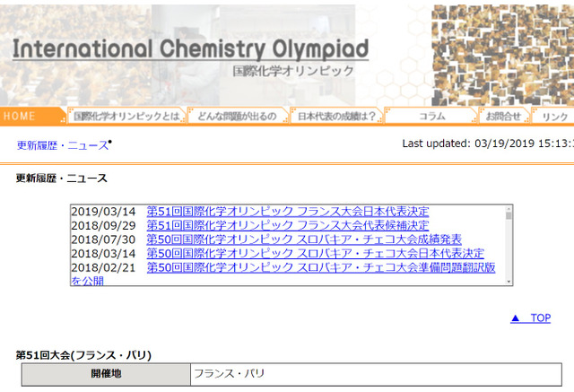The image size is (574, 392).
Task: Open the お問合せ tab
Action: click(x=504, y=116)
